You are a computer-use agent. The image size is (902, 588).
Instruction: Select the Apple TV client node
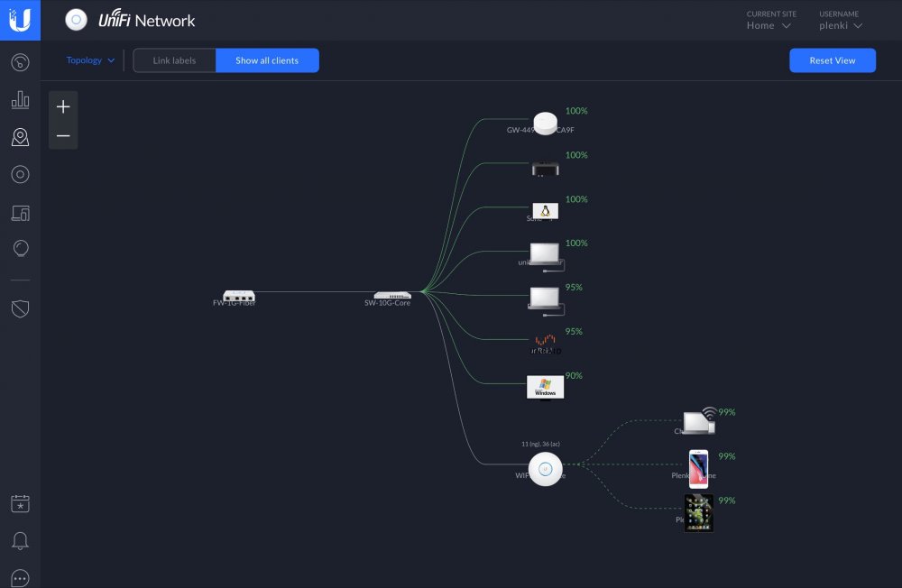pos(546,169)
